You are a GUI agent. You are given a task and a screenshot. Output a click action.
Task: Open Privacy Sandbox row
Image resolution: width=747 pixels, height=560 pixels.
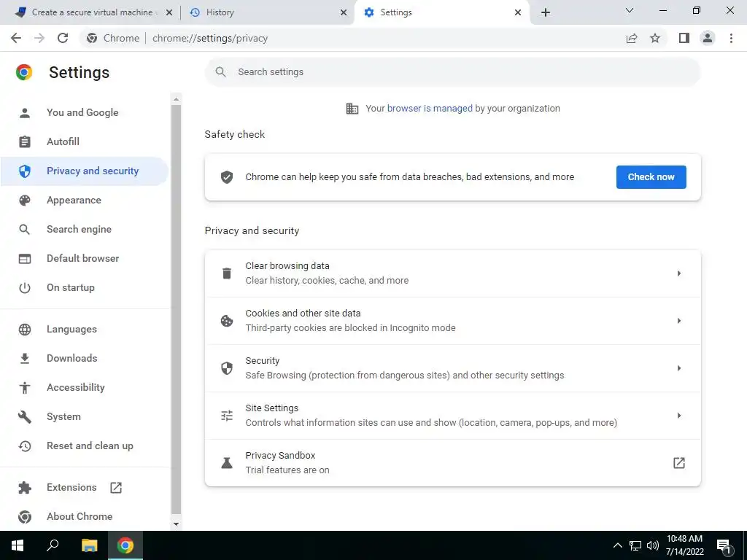pos(452,463)
